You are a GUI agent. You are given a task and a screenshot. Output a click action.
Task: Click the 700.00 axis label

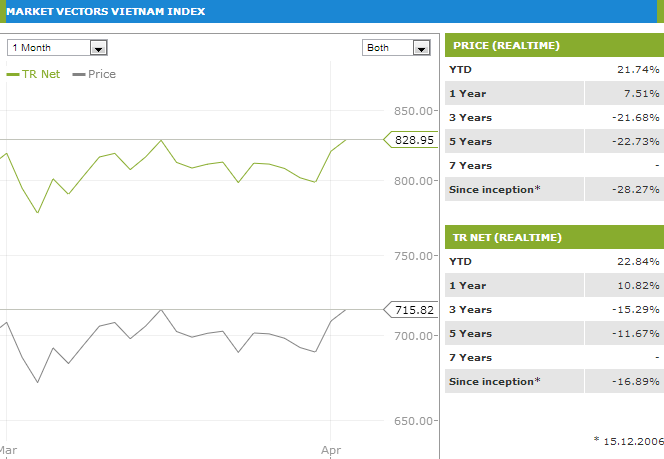(414, 336)
